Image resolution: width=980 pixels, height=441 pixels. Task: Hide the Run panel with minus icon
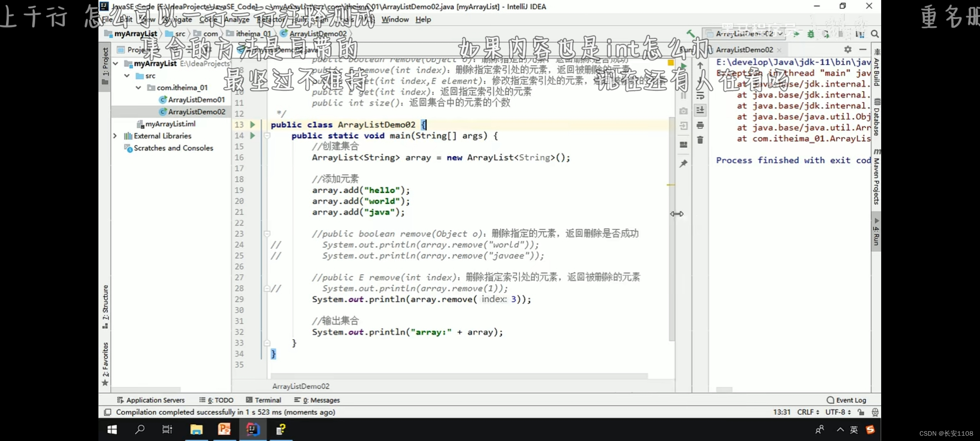(x=863, y=49)
